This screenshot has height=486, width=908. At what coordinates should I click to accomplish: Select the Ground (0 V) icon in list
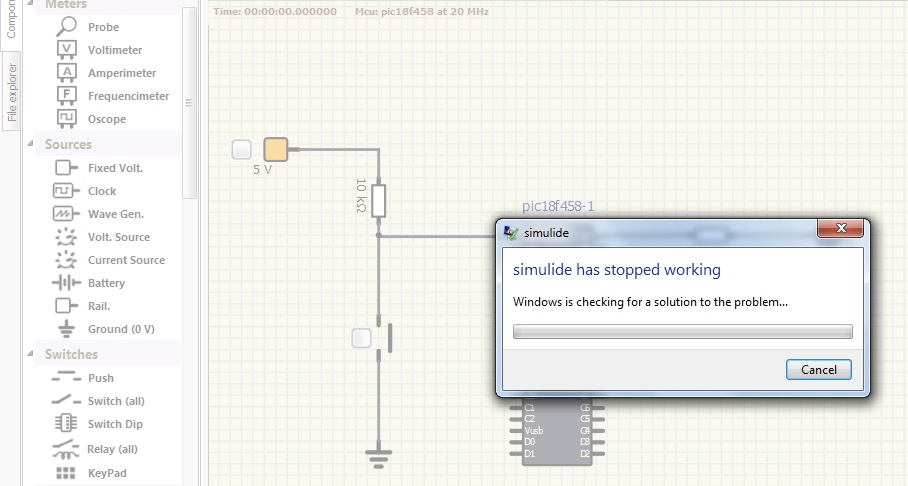pos(67,329)
